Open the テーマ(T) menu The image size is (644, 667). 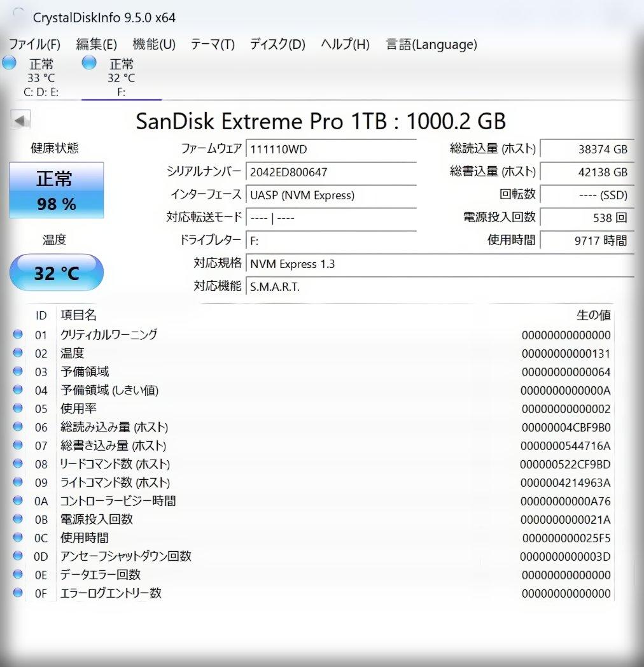tap(210, 45)
